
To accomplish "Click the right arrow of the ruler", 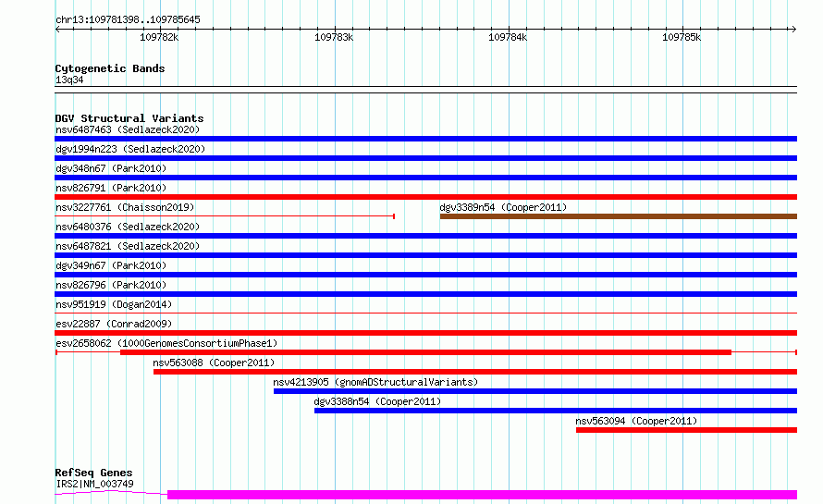I will [794, 29].
